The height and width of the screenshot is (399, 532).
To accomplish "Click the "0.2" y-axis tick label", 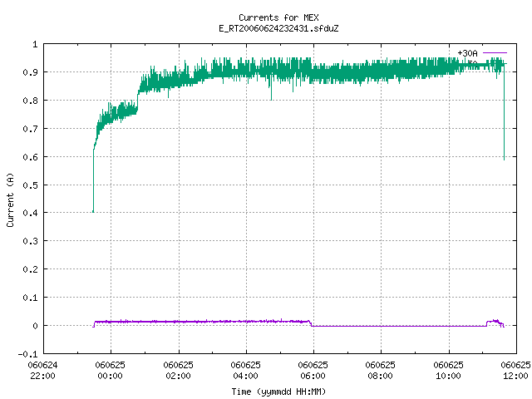I will 30,269.
